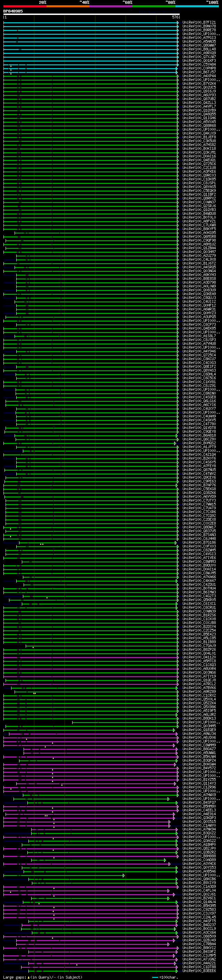Click the UniRef100_B8H888 label
The height and width of the screenshot is (980, 222).
199,856
